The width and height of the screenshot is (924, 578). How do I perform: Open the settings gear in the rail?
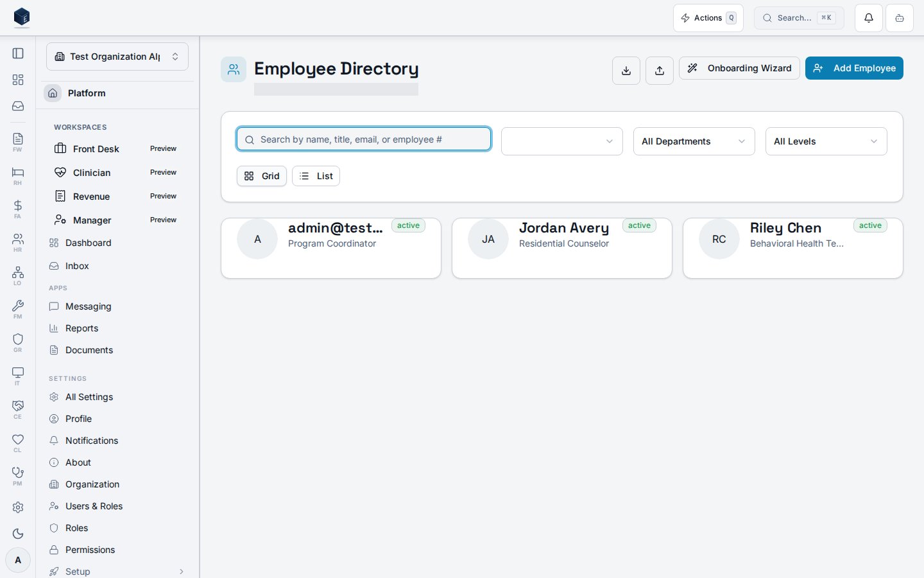pyautogui.click(x=18, y=507)
